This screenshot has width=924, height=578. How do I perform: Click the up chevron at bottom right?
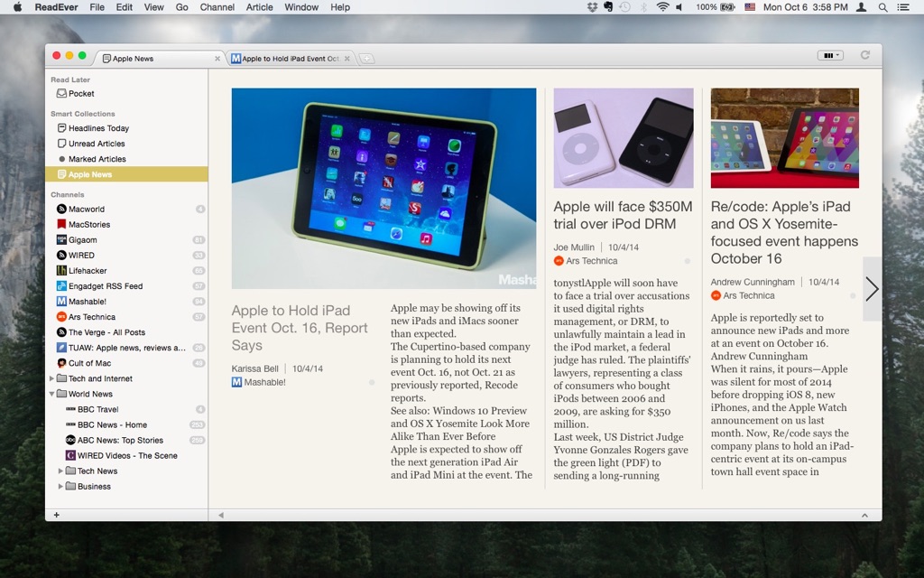864,515
